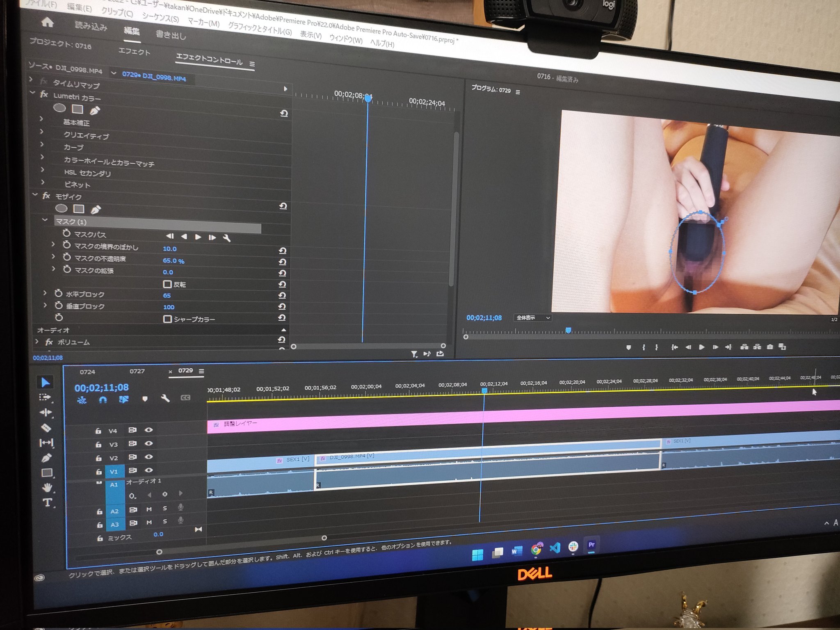This screenshot has width=840, height=630.
Task: Choose the Rectangle tool in the tools panel
Action: pyautogui.click(x=47, y=472)
